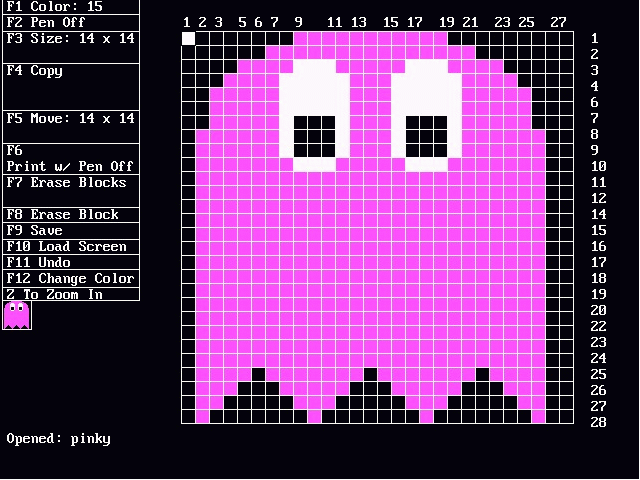Click the small pink ghost preview thumbnail

click(x=17, y=315)
